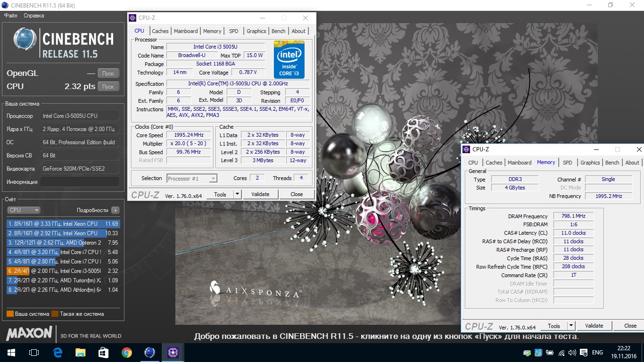Click the blue tray icon beside the battery

tap(538, 353)
